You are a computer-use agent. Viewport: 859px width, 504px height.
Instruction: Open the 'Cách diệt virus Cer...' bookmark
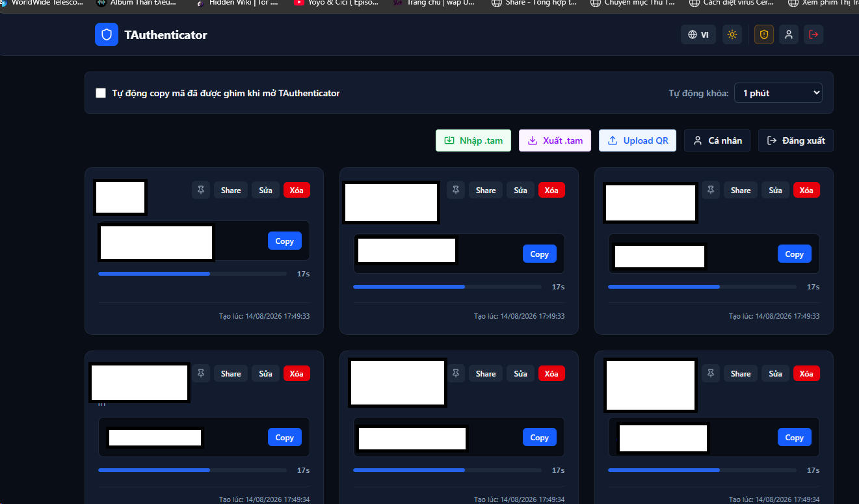pos(732,3)
